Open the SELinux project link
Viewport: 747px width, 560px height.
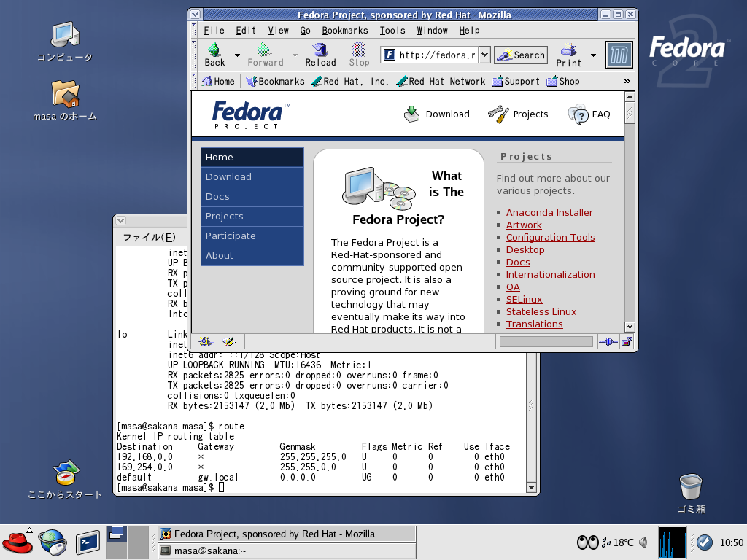tap(524, 299)
